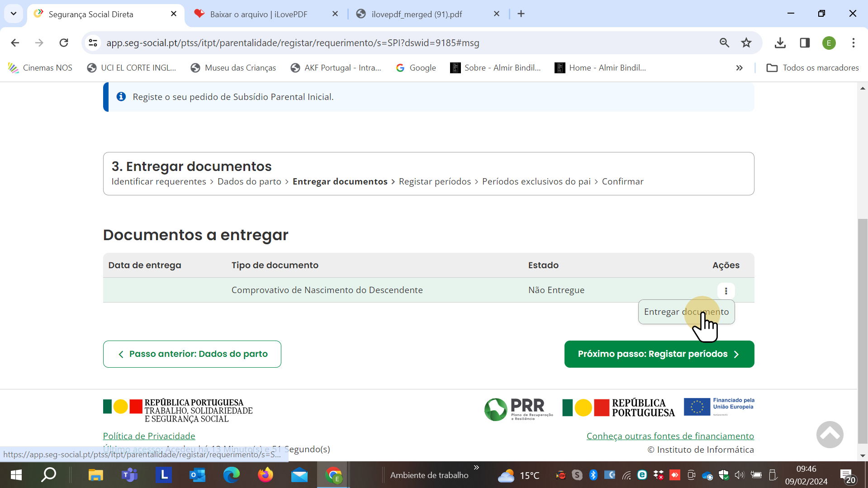Open the Ações kebab menu for the document
Screen dimensions: 868x488
(726, 291)
